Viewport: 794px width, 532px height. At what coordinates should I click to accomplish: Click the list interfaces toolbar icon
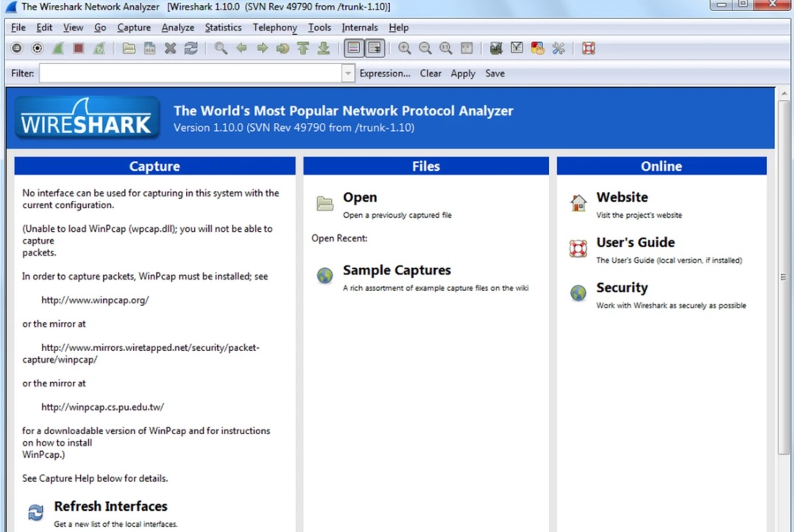pyautogui.click(x=17, y=49)
